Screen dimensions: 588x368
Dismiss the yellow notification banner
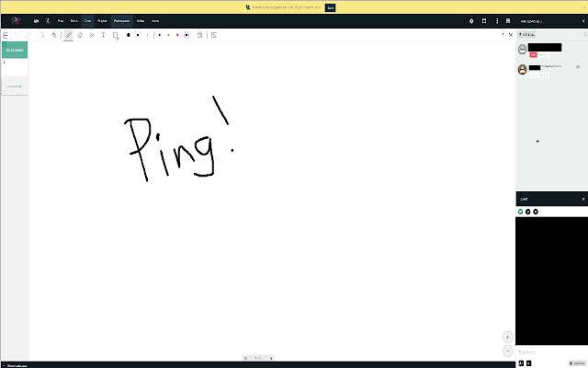point(583,7)
